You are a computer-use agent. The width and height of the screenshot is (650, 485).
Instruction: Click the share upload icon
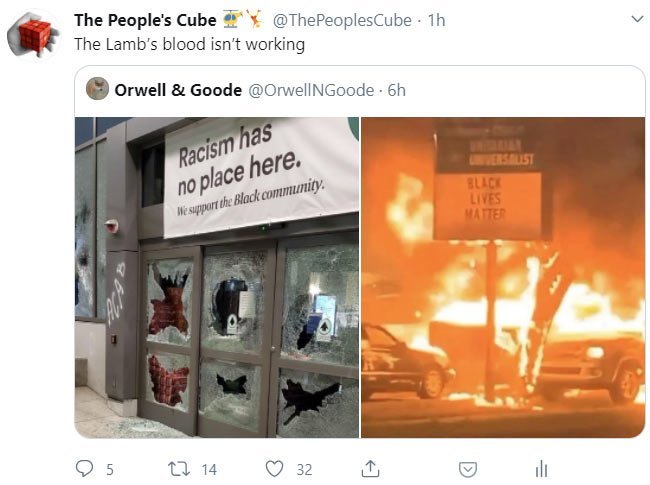[x=370, y=468]
